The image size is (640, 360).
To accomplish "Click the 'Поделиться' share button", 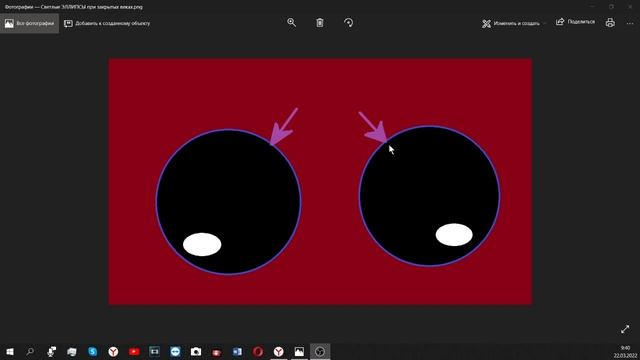I will tap(575, 22).
